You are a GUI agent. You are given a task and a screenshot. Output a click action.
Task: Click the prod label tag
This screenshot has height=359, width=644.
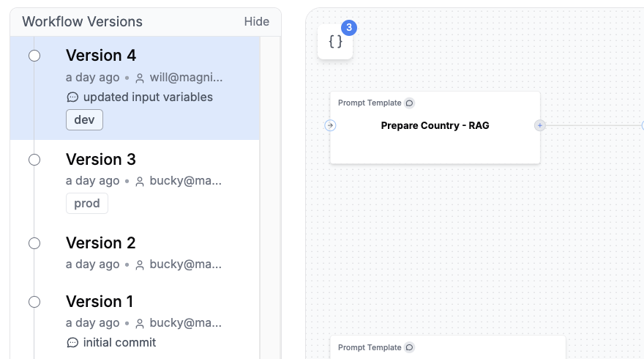point(87,203)
